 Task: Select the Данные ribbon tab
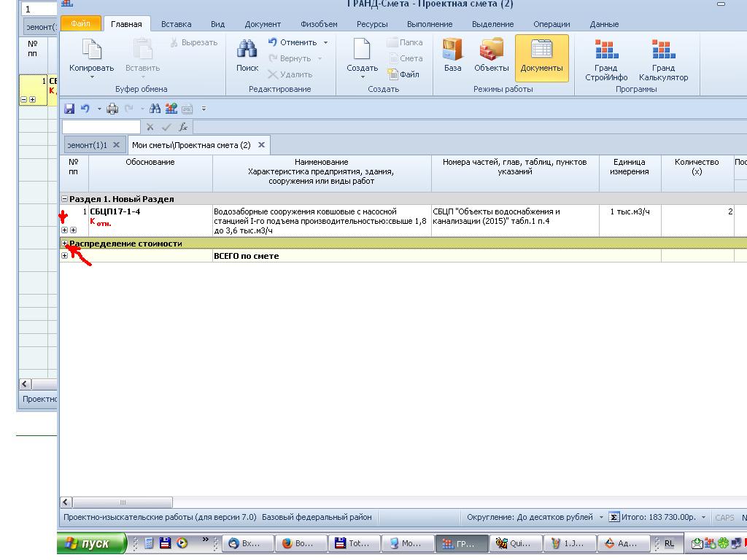604,24
